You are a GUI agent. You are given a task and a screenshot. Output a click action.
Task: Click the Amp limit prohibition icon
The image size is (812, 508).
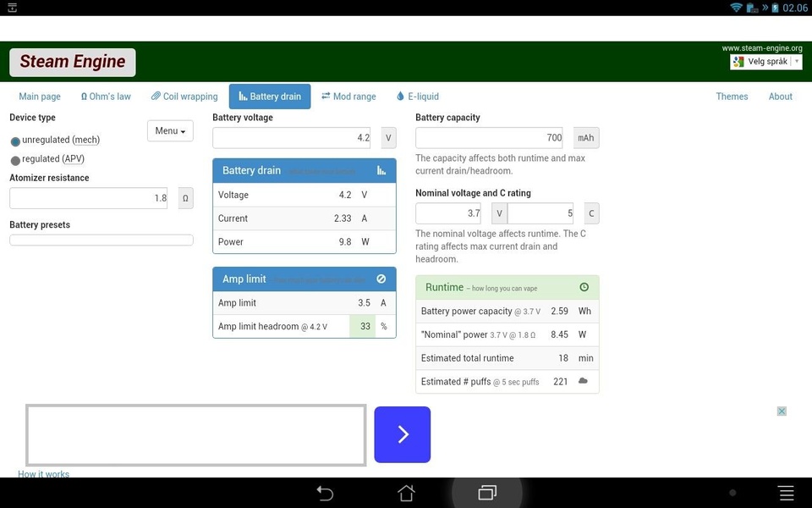tap(381, 279)
